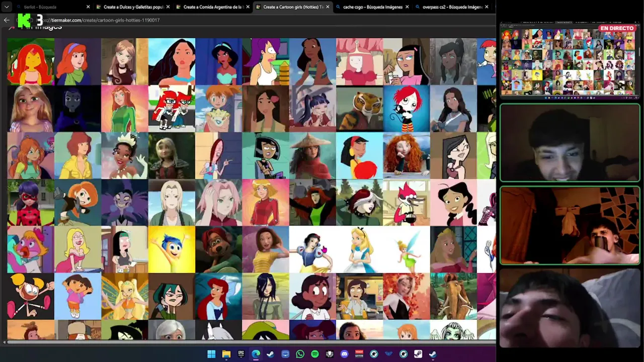The height and width of the screenshot is (362, 644).
Task: Switch to 'overpass cs2 - Búsqueda Imágenes' tab
Action: point(453,7)
